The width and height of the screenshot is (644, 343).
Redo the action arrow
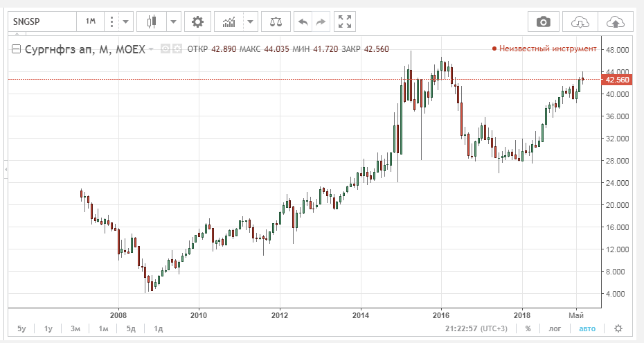pos(321,21)
